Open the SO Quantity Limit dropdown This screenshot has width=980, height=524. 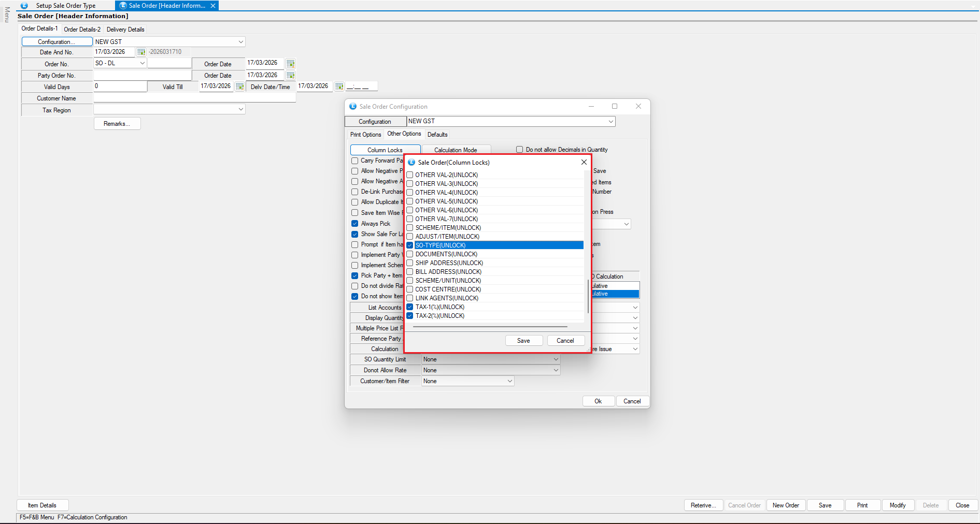click(x=556, y=359)
